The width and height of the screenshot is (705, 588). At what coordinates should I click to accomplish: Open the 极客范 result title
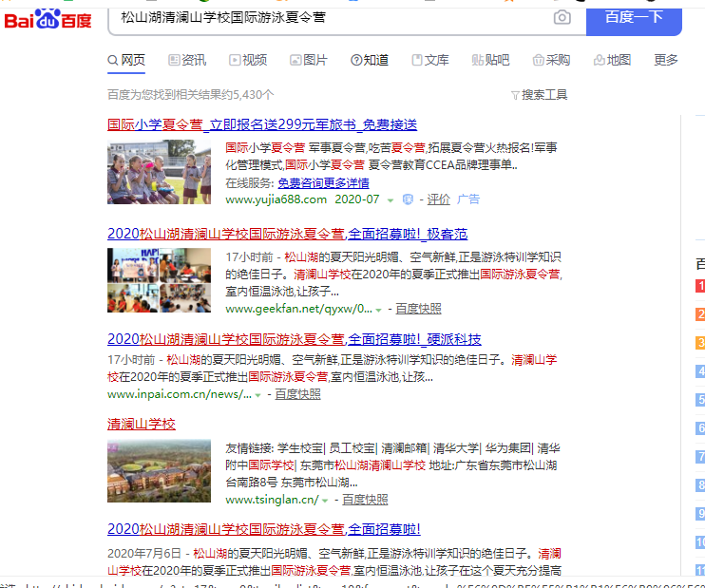287,234
